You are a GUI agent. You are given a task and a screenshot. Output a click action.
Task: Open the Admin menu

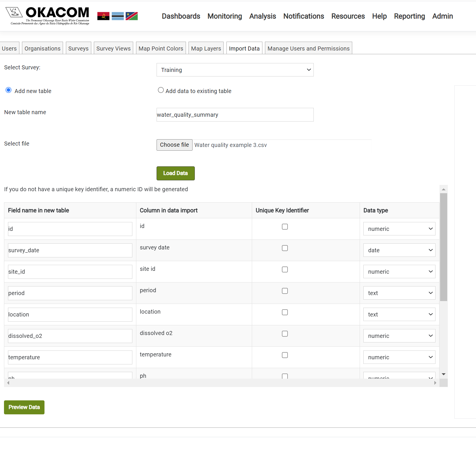coord(442,16)
